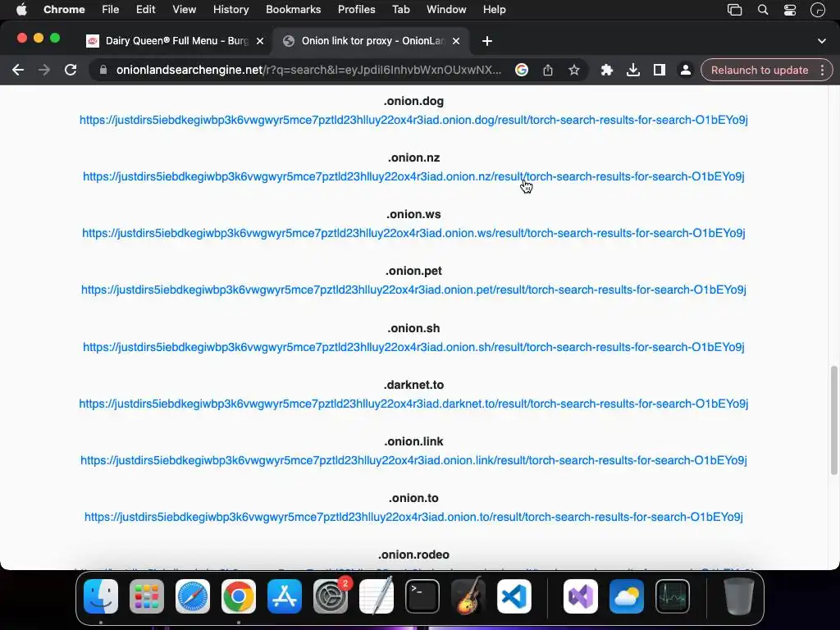
Task: Click the .onion.dog heading text
Action: pyautogui.click(x=413, y=101)
